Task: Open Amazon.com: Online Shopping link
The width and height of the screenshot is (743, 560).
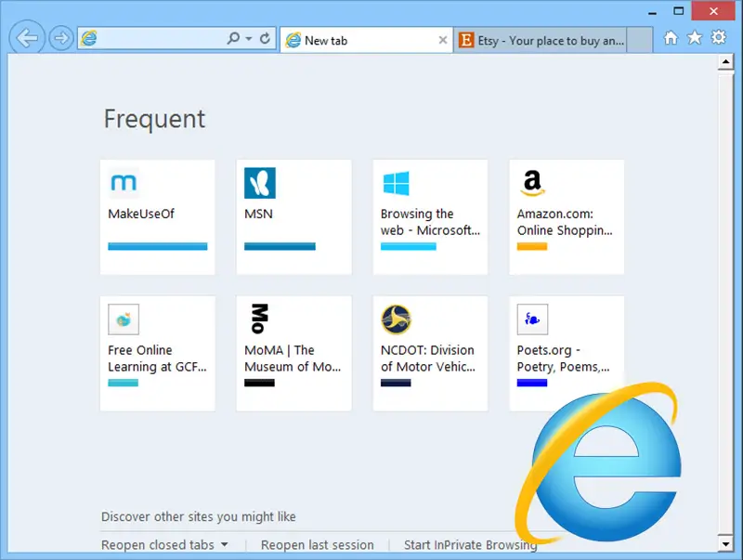Action: [x=565, y=222]
